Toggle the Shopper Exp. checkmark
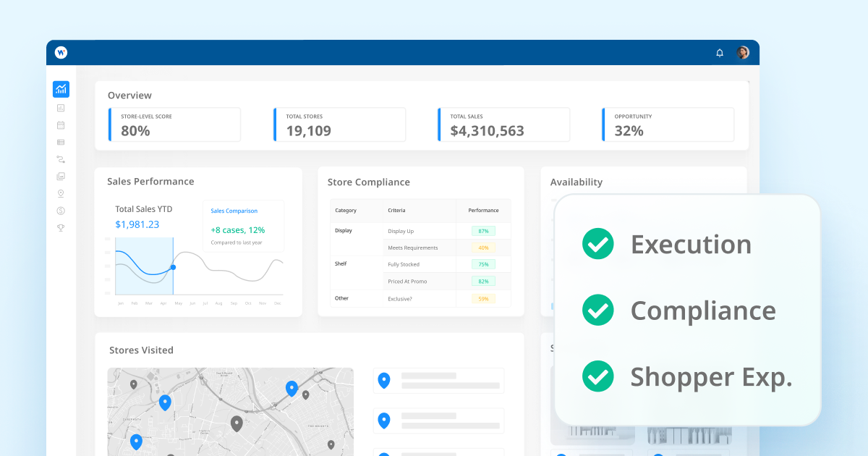868x456 pixels. pos(598,376)
